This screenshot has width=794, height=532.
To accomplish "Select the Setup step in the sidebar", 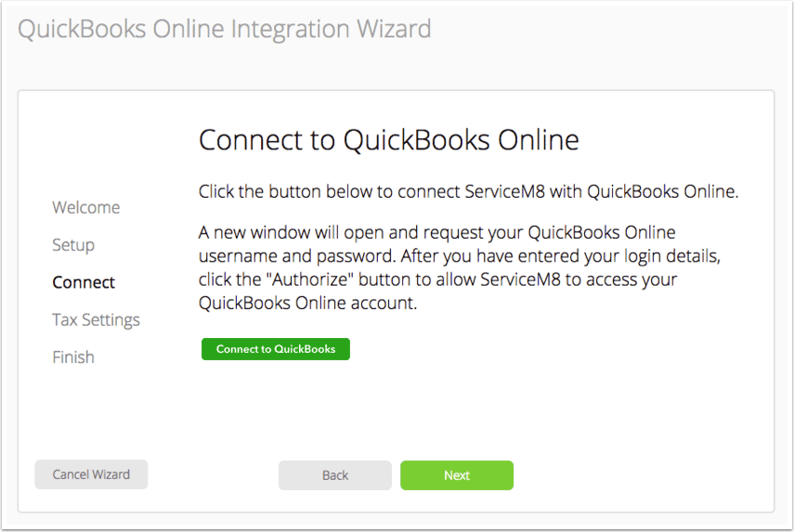I will (73, 245).
